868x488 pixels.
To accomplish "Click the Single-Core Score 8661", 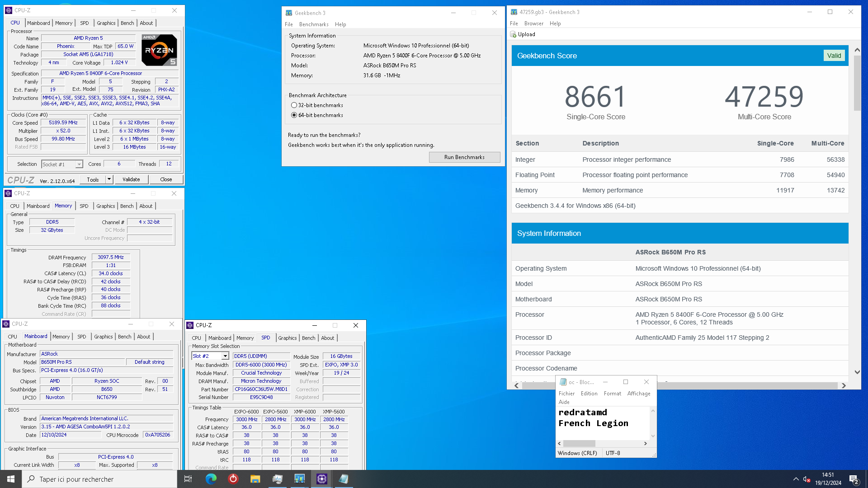I will (595, 97).
